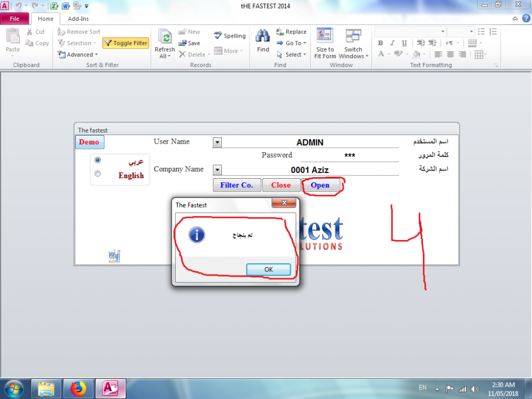Toggle Underline text formatting

click(404, 43)
